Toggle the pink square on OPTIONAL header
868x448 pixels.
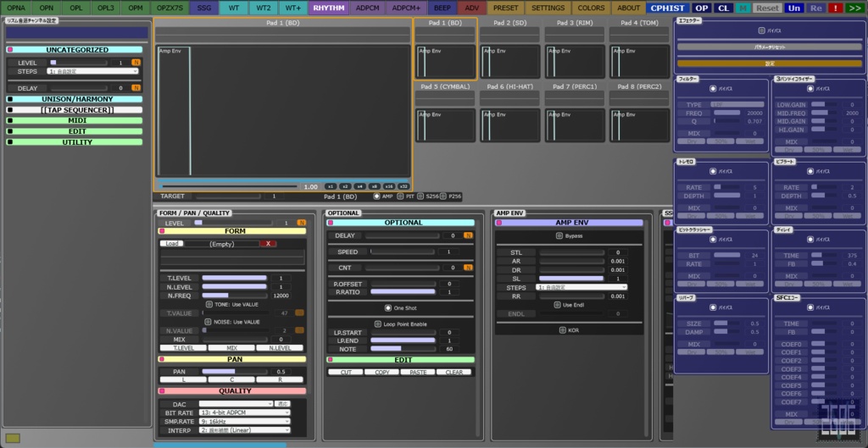(x=331, y=223)
